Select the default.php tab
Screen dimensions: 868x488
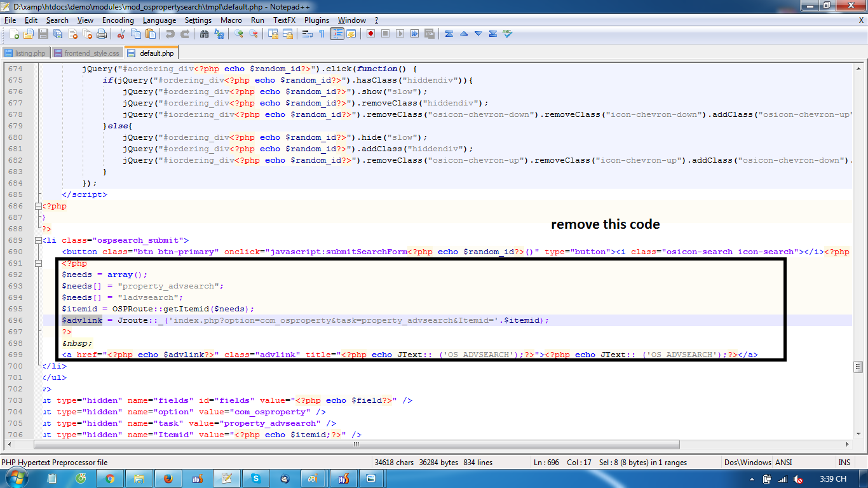pos(151,53)
